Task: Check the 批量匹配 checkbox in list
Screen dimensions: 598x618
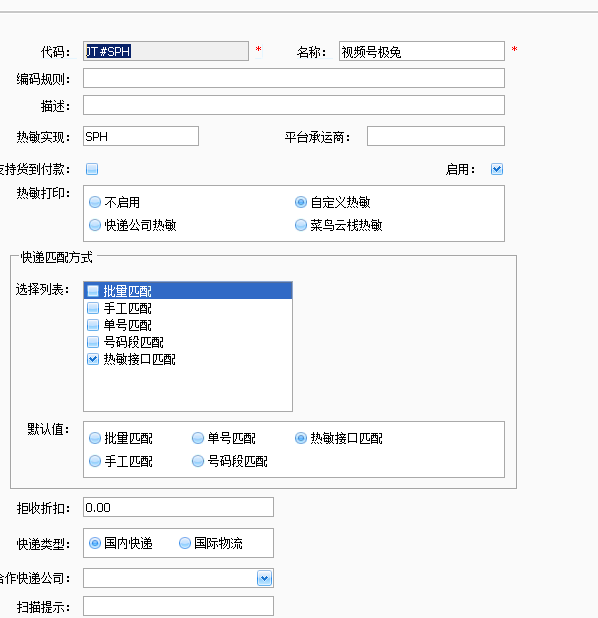Action: [x=93, y=291]
